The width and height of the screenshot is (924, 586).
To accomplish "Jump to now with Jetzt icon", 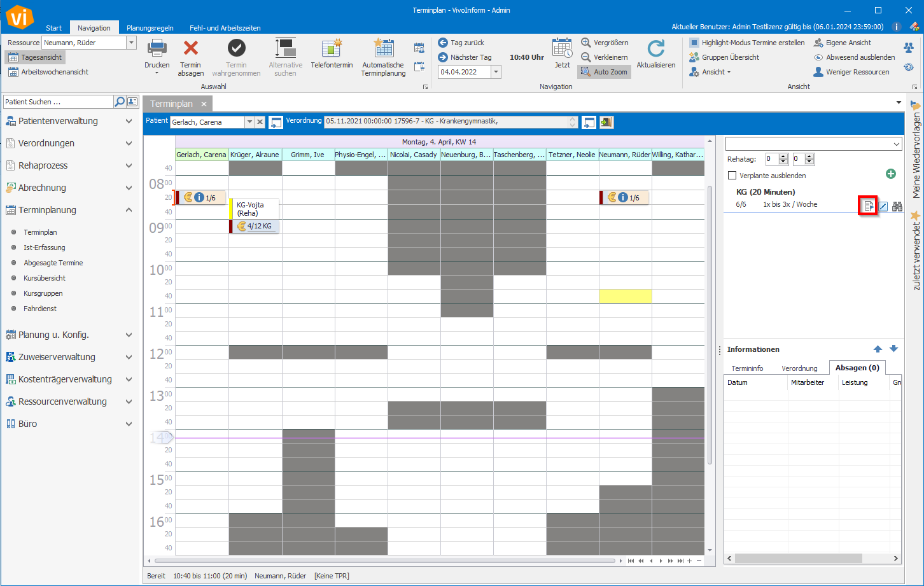I will 562,48.
